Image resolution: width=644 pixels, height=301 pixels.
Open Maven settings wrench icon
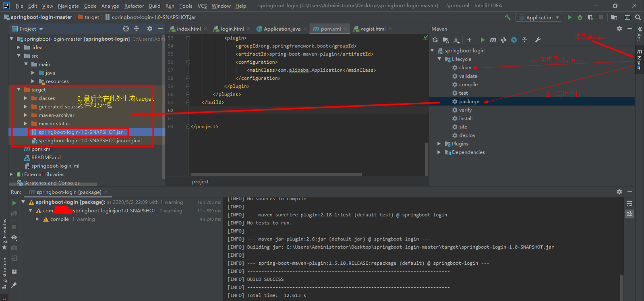538,40
